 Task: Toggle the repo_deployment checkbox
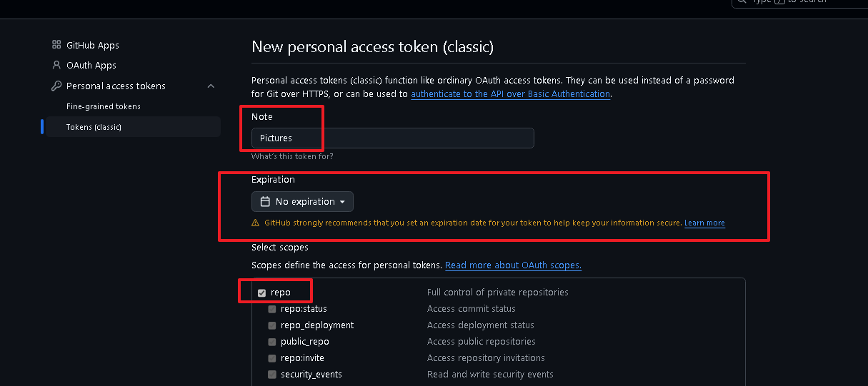click(272, 325)
